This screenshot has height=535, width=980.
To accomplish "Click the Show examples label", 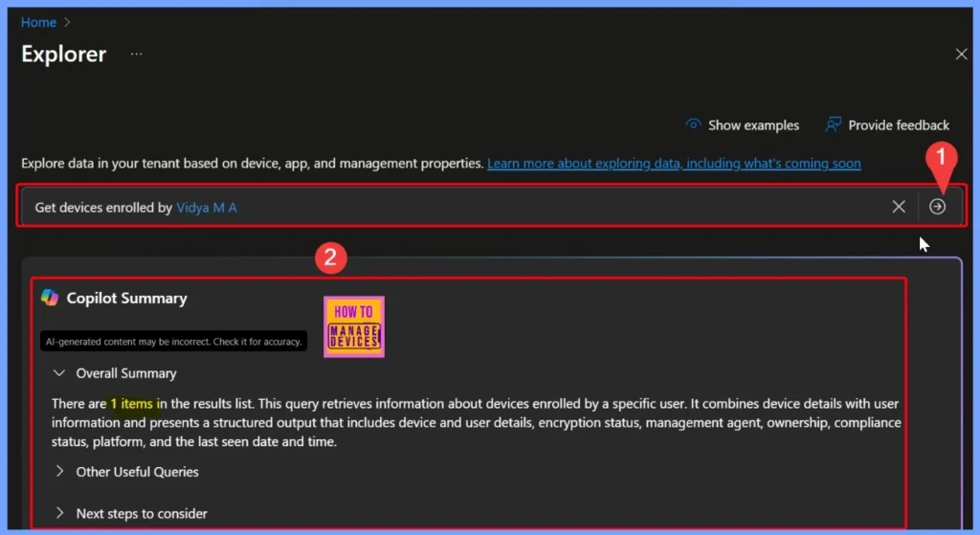I will pyautogui.click(x=753, y=125).
